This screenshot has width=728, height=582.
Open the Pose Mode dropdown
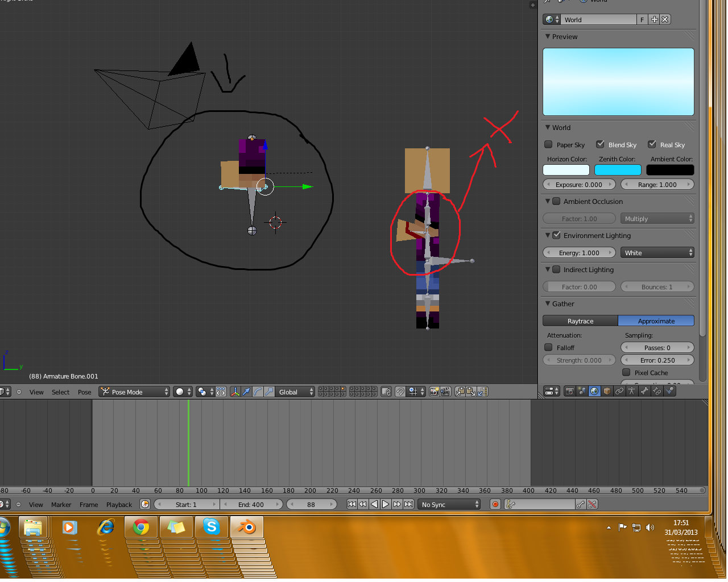click(134, 392)
